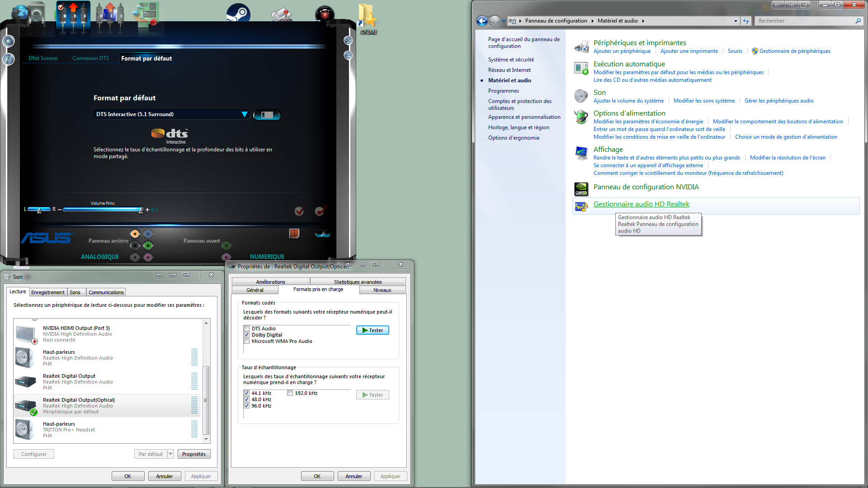868x488 pixels.
Task: Open the DTS Interactive format dropdown
Action: [x=244, y=114]
